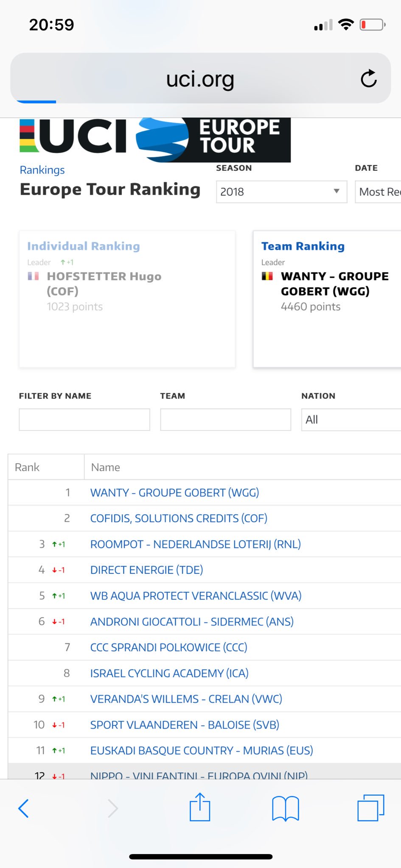
Task: Open EUSKADI BASQUE COUNTRY - MURIAS (EUS) link
Action: coord(202,751)
